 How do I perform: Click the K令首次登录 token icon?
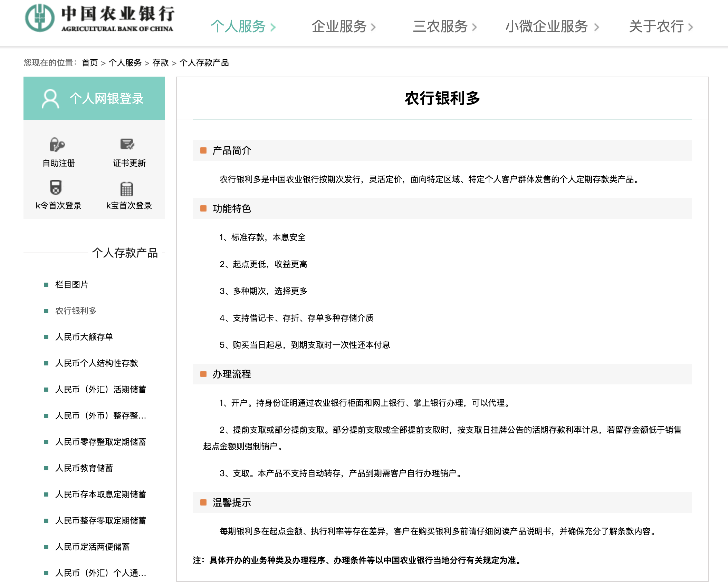point(56,187)
